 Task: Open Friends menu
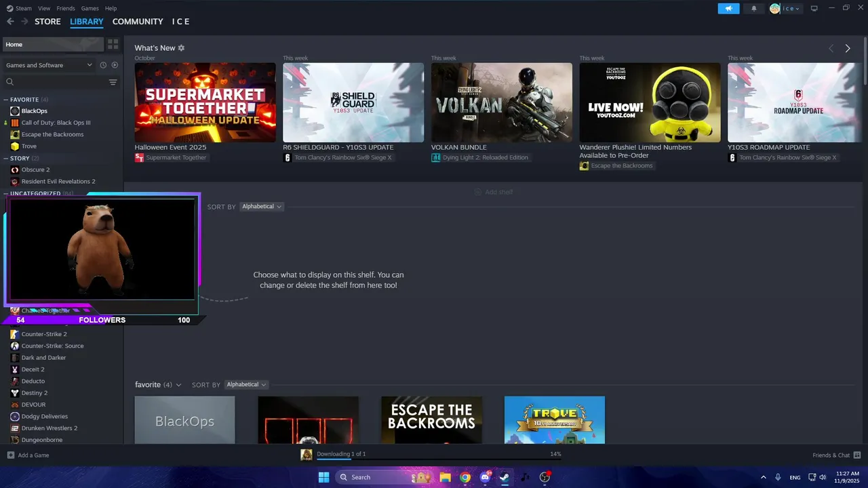click(x=66, y=8)
